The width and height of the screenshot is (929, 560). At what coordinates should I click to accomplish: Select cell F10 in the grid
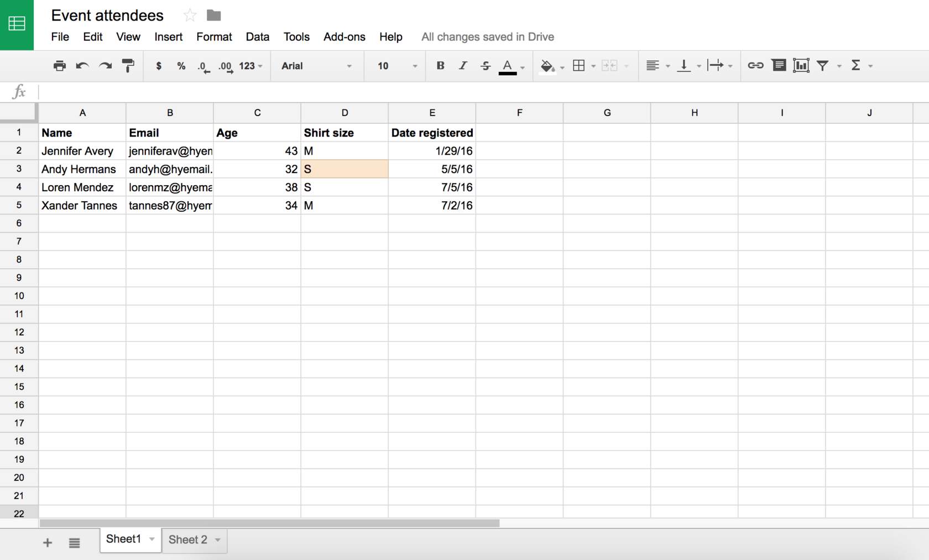pyautogui.click(x=519, y=296)
